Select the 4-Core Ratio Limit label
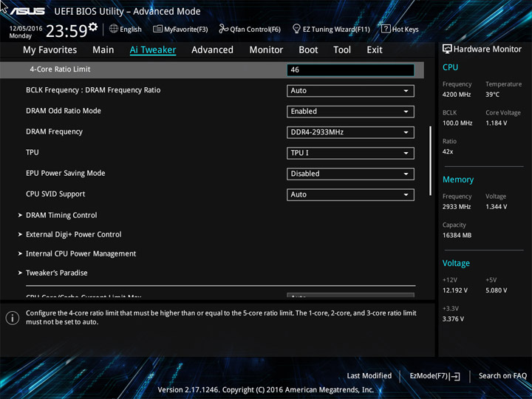Screen dimensions: 532x399 pos(60,69)
